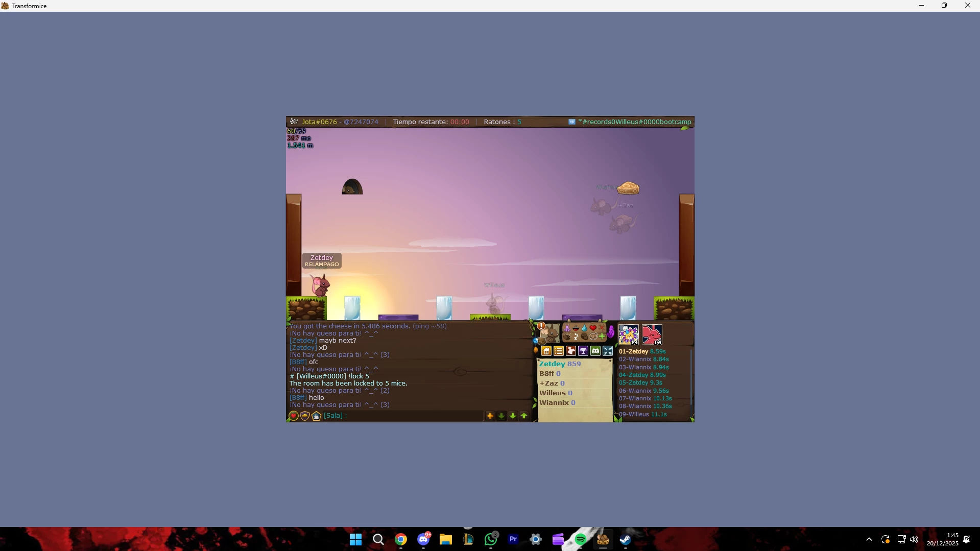Click the room name #records0Willeus#0000bootcamp
980x551 pixels.
point(635,122)
